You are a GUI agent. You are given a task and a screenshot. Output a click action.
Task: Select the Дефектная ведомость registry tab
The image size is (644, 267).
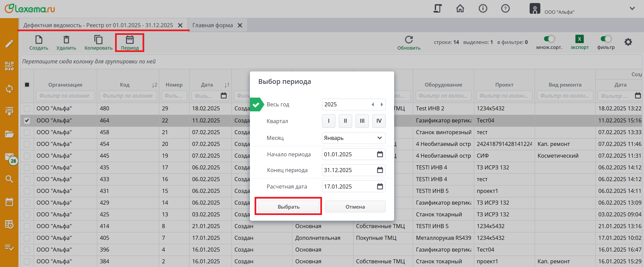pos(98,25)
